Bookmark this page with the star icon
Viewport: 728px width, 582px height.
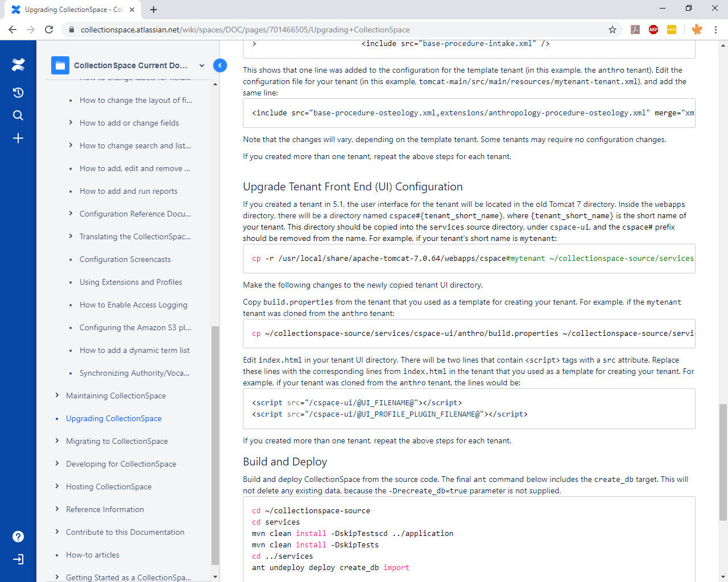[613, 30]
